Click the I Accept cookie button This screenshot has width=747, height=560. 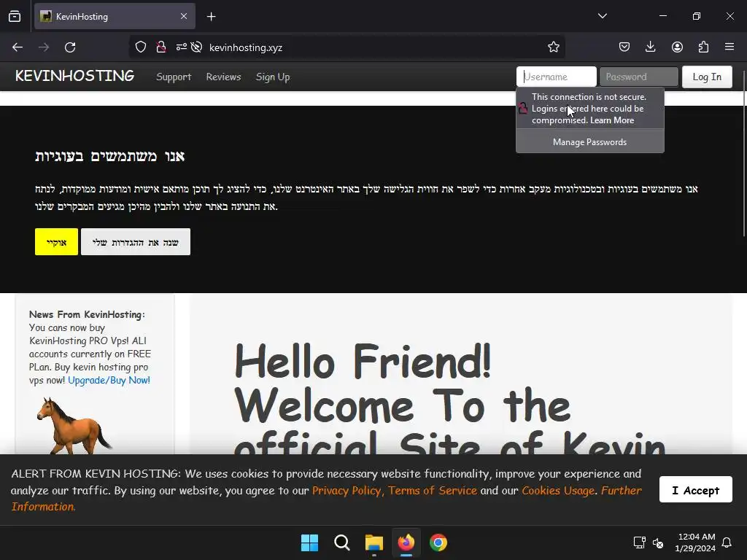(x=695, y=489)
